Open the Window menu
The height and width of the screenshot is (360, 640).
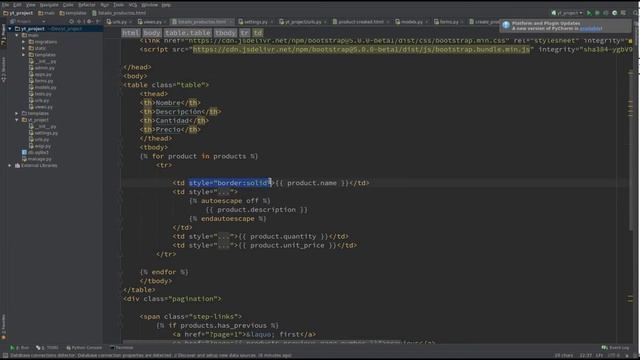coord(149,5)
